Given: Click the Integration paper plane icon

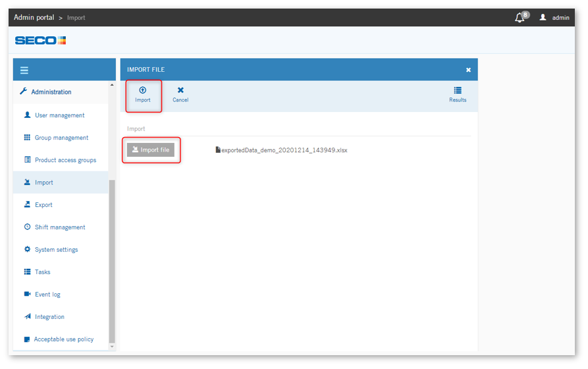Looking at the screenshot, I should point(28,316).
